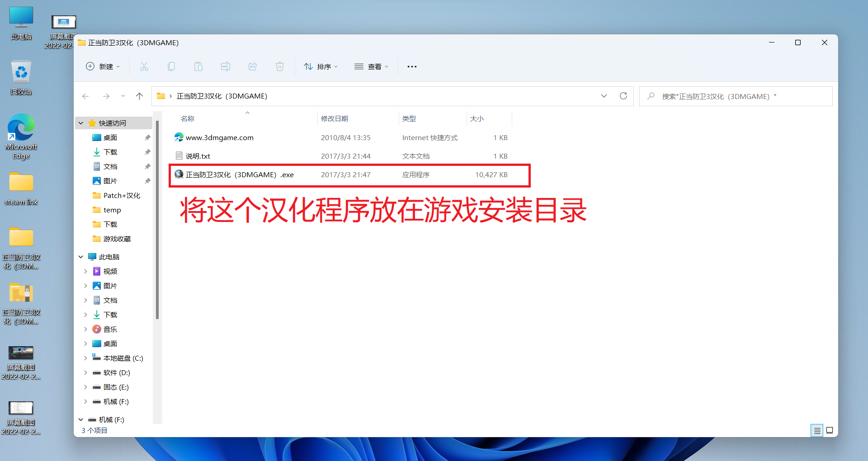The height and width of the screenshot is (461, 868).
Task: Collapse the 此电脑 tree node
Action: (81, 257)
